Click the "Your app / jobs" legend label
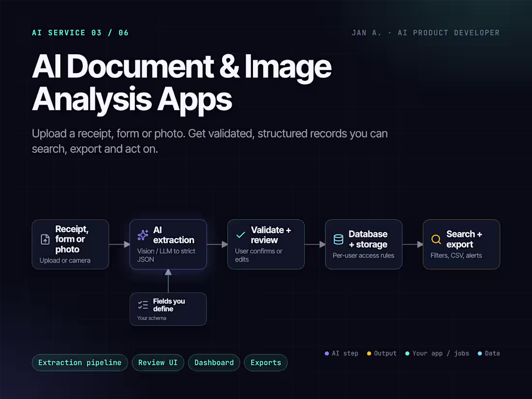532x399 pixels. tap(441, 354)
